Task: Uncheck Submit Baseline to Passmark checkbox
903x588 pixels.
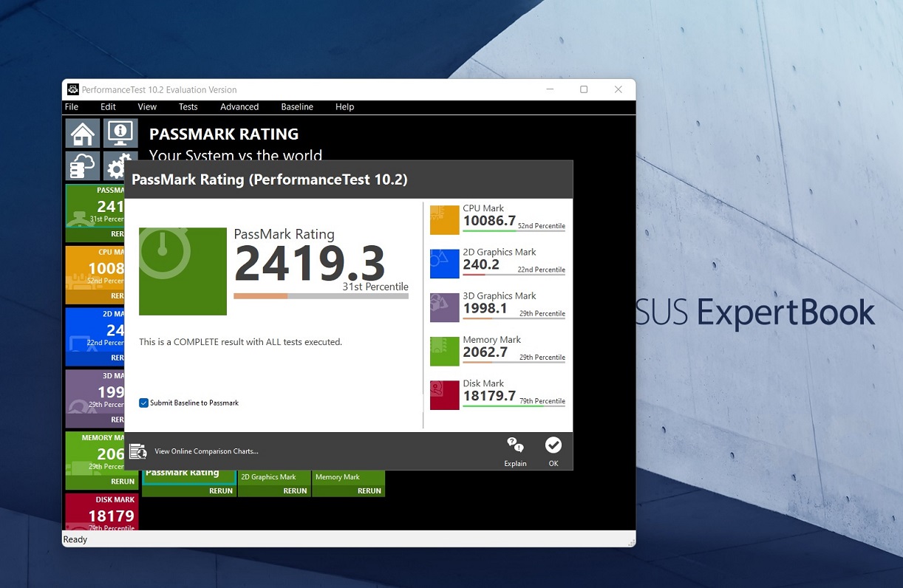Action: tap(144, 403)
